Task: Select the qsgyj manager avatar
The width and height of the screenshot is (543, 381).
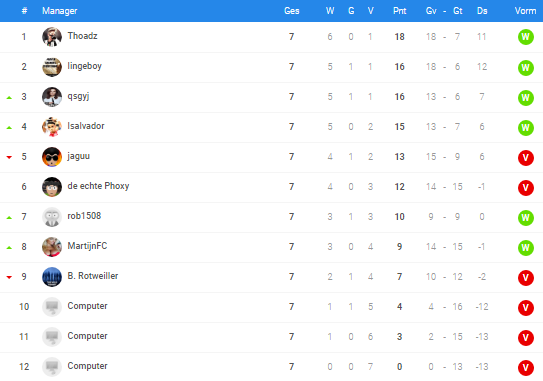Action: 52,97
